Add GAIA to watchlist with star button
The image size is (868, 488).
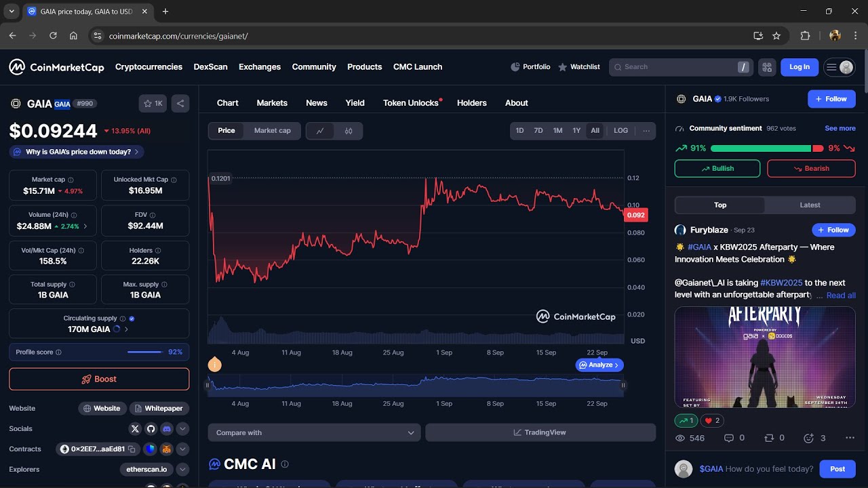(153, 104)
